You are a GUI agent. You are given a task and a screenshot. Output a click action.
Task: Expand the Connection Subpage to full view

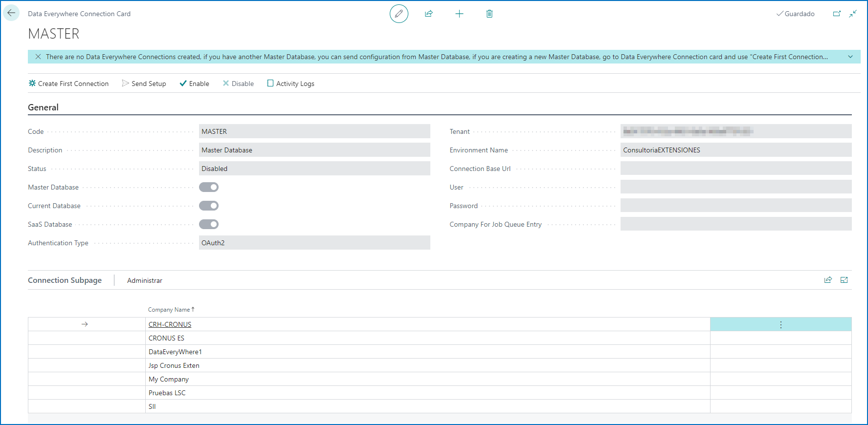[x=844, y=280]
